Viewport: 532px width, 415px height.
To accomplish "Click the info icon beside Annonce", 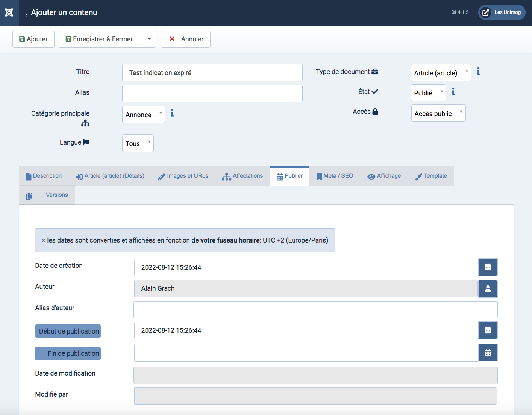I will point(172,113).
